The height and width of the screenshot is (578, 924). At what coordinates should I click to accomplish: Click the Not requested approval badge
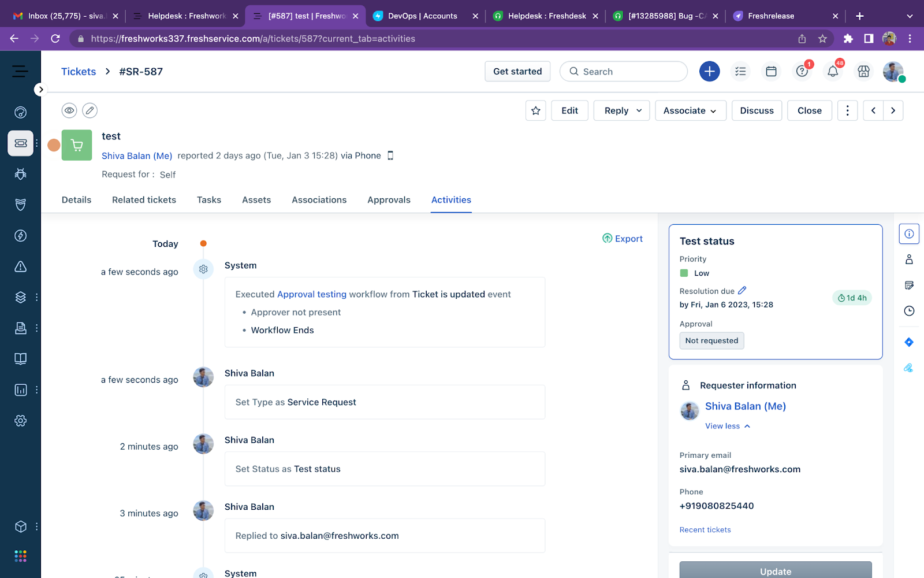click(x=711, y=340)
